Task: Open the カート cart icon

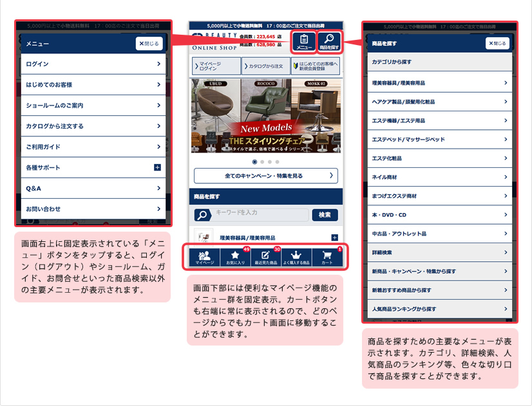Action: pyautogui.click(x=327, y=257)
